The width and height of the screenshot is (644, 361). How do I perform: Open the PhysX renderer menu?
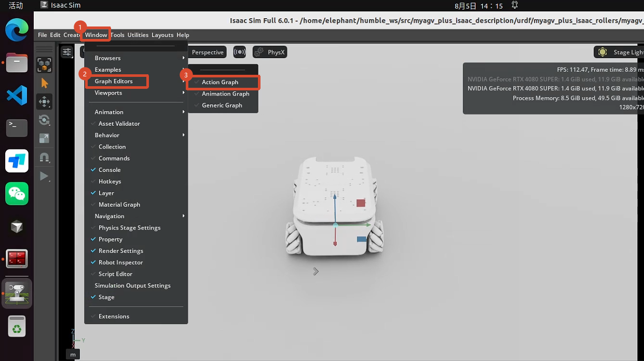pos(270,52)
